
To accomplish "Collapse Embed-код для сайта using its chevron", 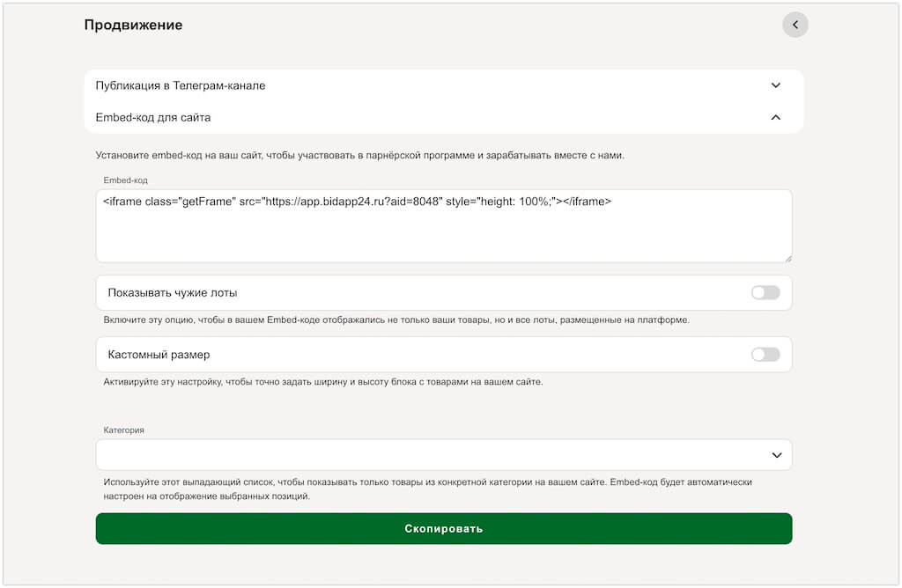I will point(775,117).
